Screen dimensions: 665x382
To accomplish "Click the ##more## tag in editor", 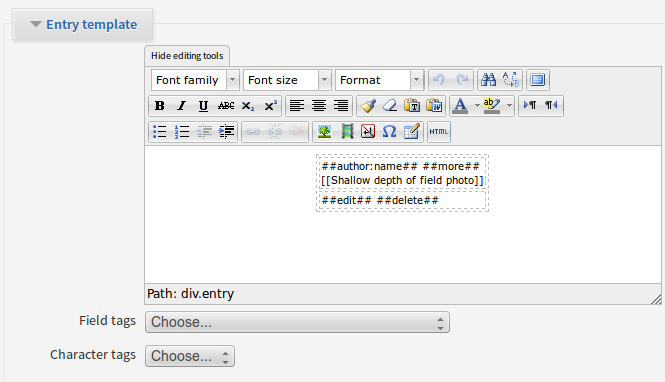I will click(x=451, y=166).
